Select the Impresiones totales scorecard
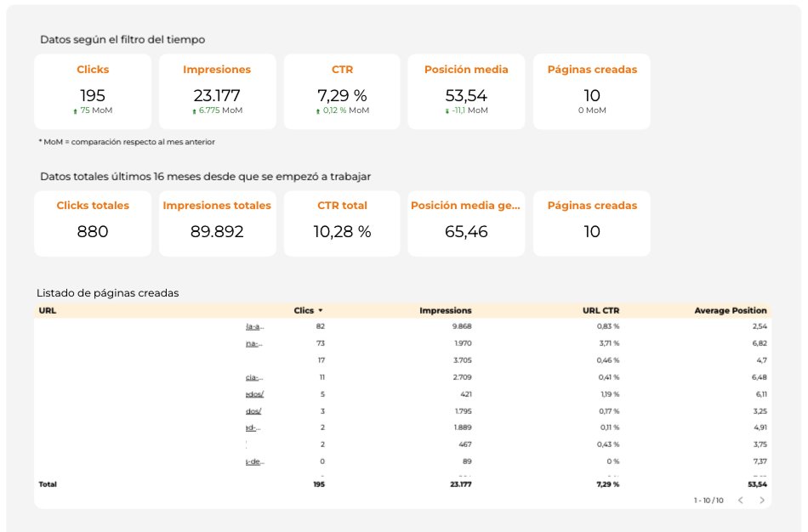 (x=217, y=223)
